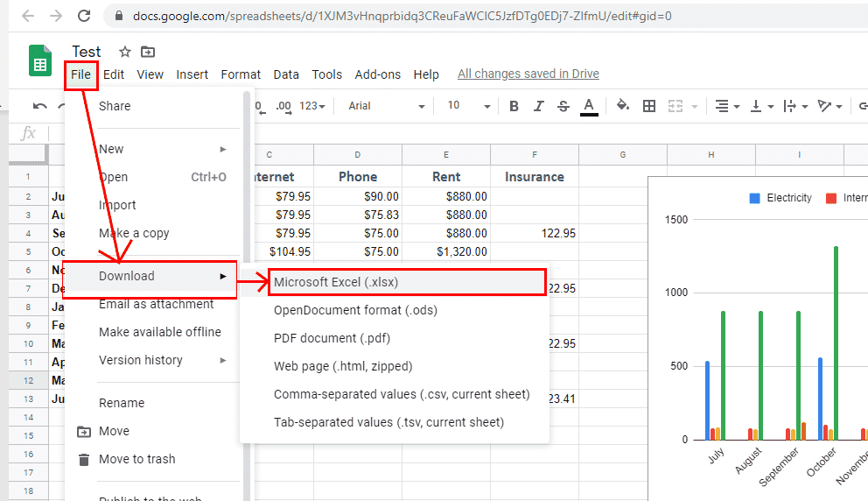Select Email as attachment
Image resolution: width=868 pixels, height=501 pixels.
(153, 304)
